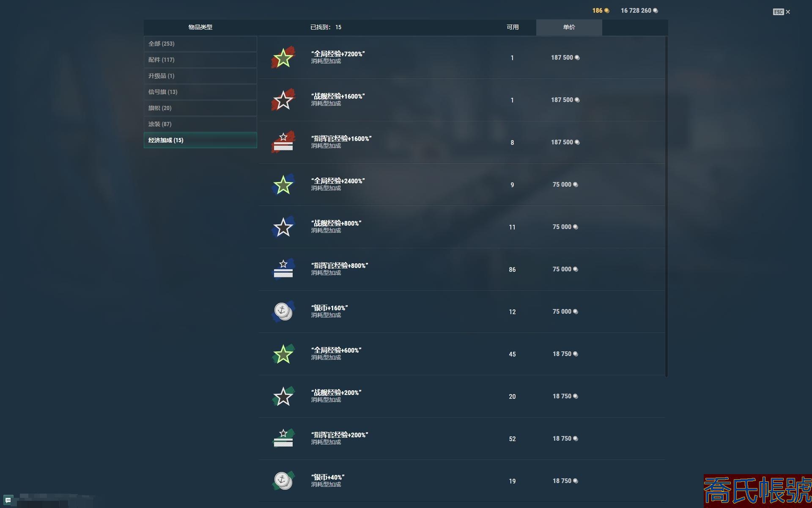Click the blue 全局经验+2400% star icon
Screen dimensions: 812x508
point(283,185)
